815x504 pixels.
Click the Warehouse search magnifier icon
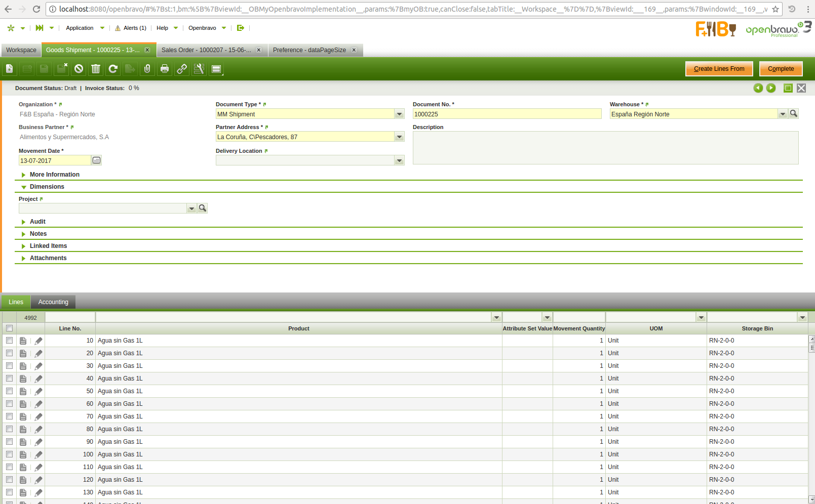794,114
